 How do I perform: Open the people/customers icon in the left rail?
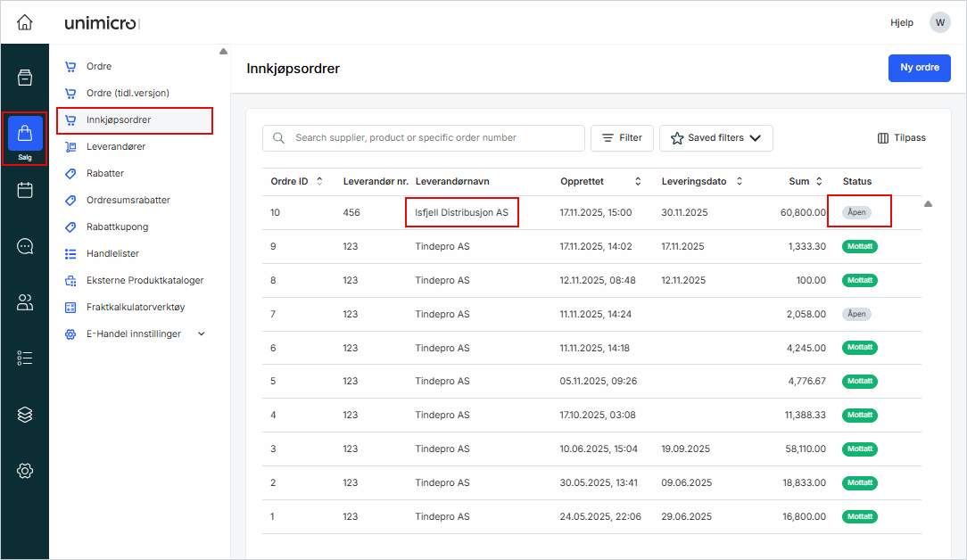pyautogui.click(x=25, y=302)
